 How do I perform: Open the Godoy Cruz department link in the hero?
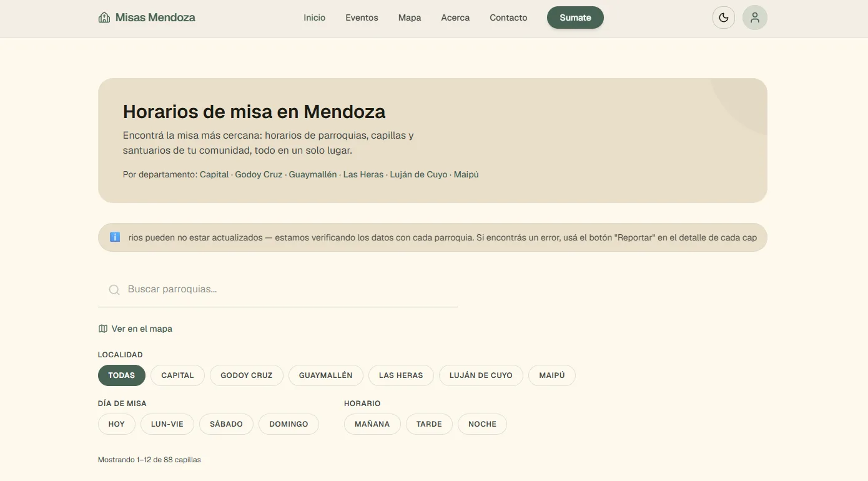pyautogui.click(x=259, y=174)
